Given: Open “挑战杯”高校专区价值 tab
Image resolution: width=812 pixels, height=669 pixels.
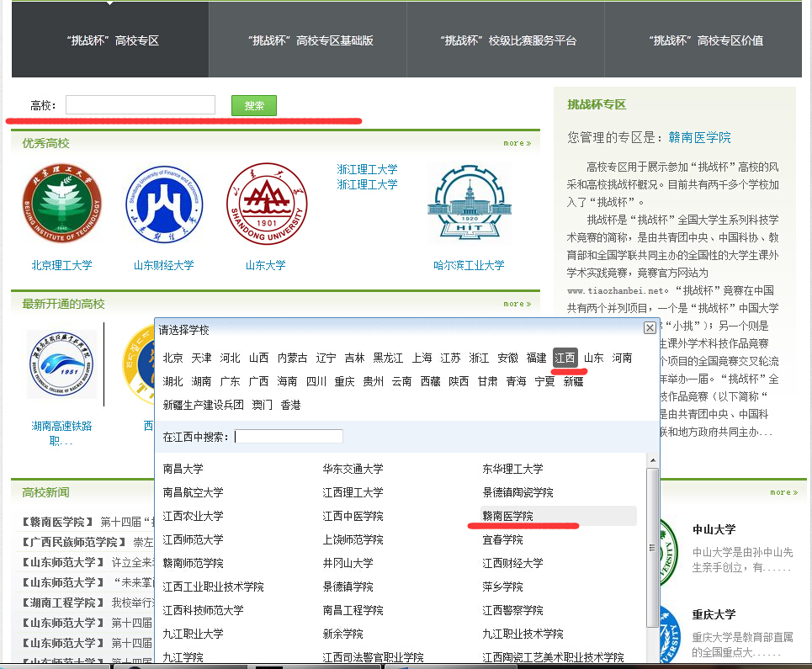Looking at the screenshot, I should coord(703,40).
